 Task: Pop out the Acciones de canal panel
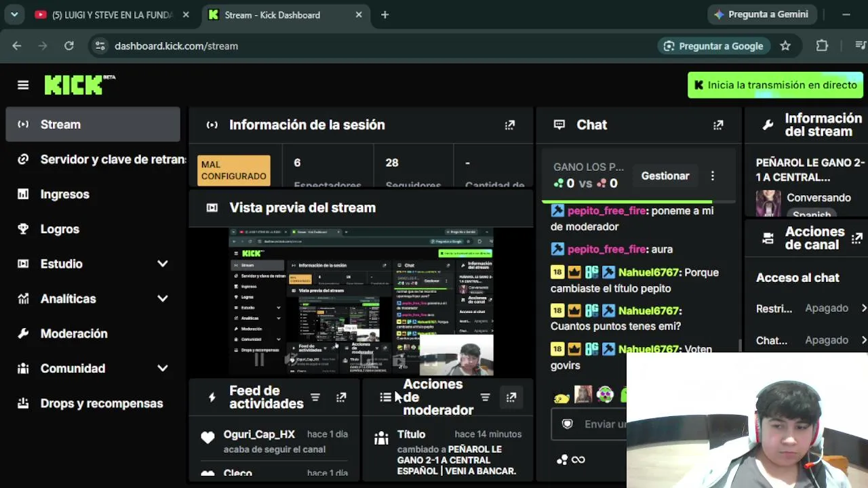point(857,238)
